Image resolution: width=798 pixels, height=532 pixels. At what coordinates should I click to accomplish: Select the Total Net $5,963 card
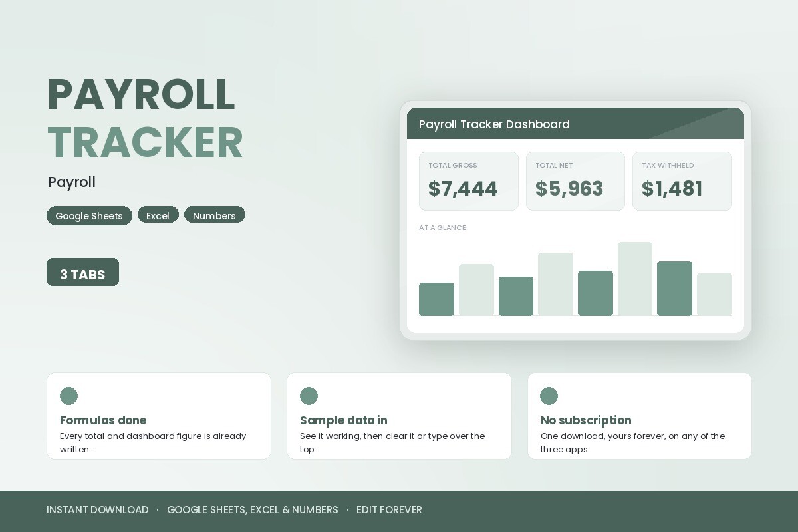575,181
